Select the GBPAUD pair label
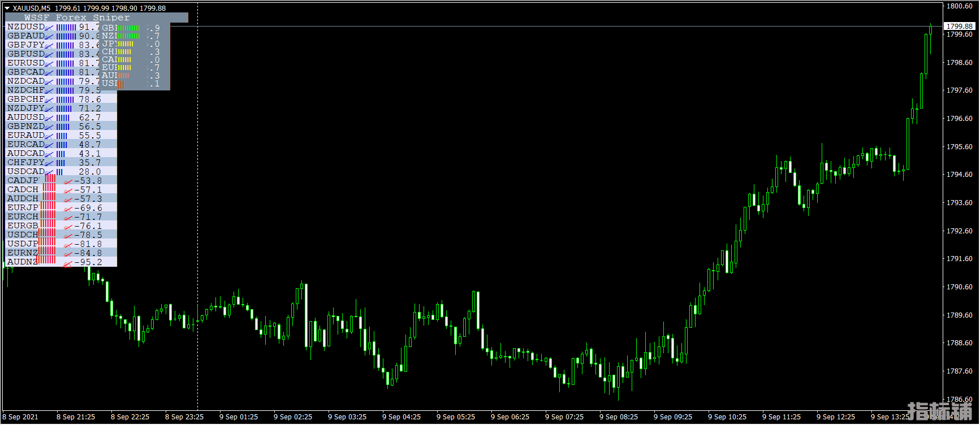980x425 pixels. [x=26, y=36]
